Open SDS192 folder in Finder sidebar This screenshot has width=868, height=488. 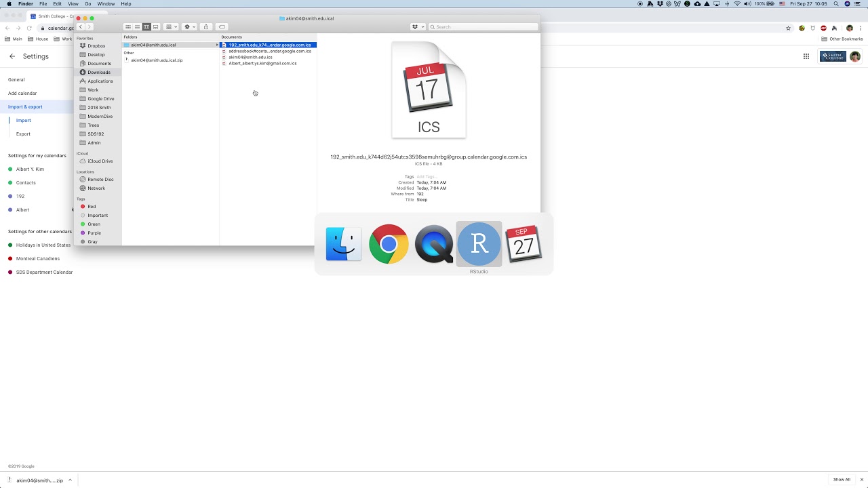pos(96,134)
